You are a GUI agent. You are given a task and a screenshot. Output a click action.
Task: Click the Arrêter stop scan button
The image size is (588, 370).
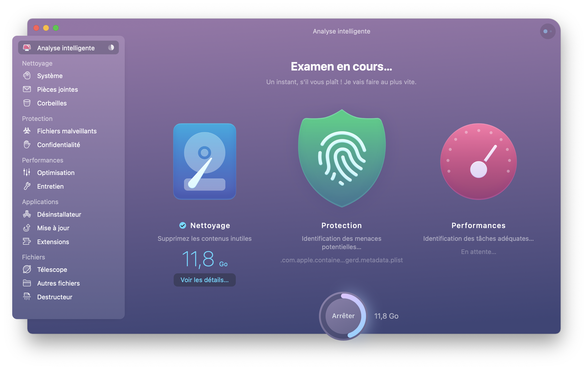point(343,315)
